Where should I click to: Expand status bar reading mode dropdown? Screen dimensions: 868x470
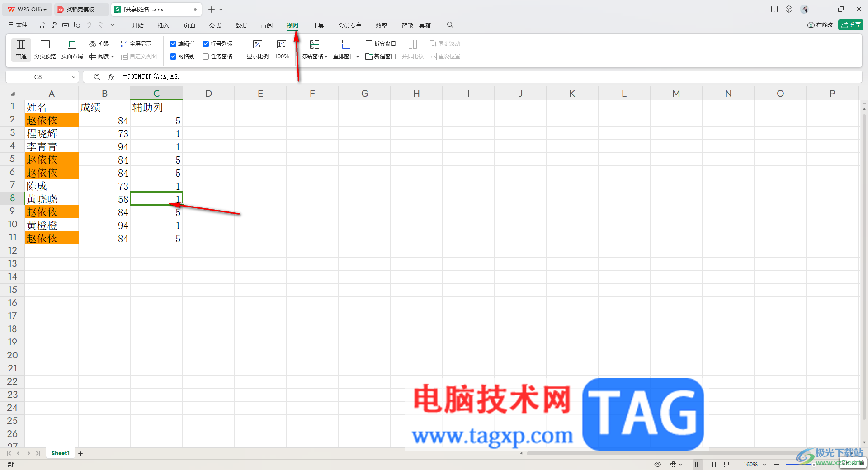tap(680, 465)
